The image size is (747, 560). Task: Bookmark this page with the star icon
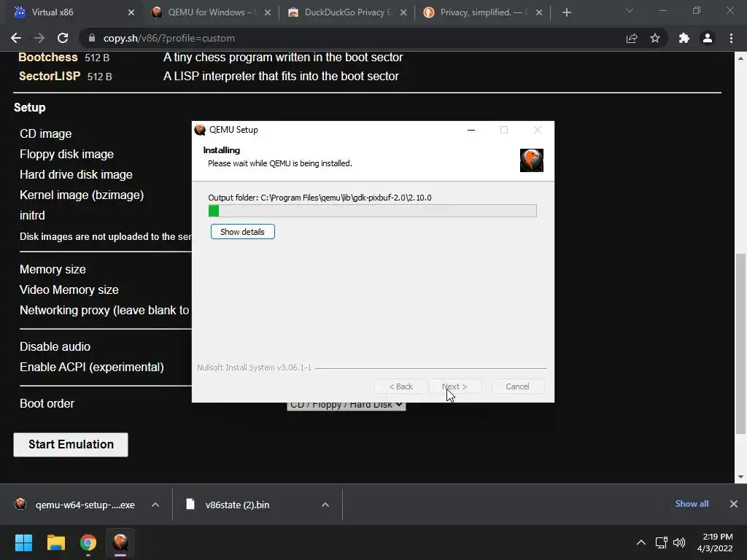click(x=655, y=38)
